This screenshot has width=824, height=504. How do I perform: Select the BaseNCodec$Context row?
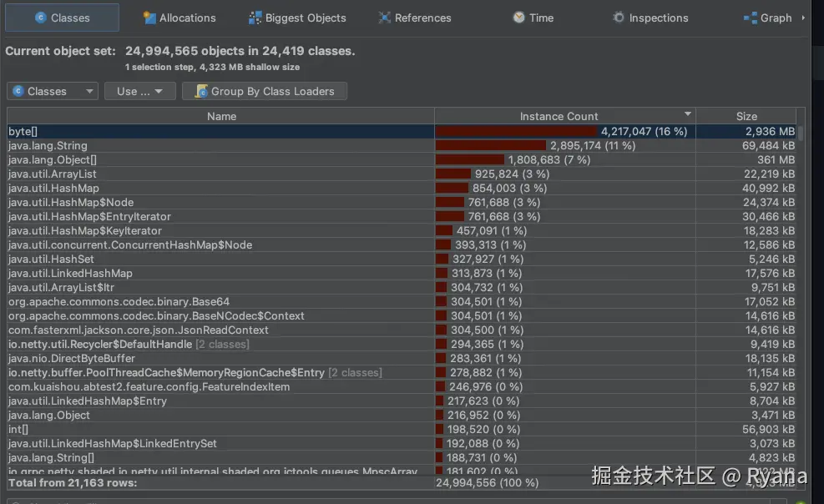(402, 315)
